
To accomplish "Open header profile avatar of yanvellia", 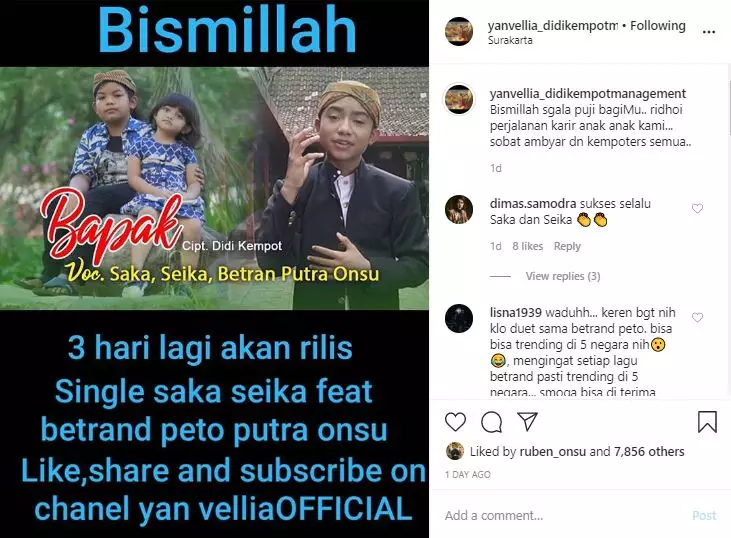I will pyautogui.click(x=459, y=31).
